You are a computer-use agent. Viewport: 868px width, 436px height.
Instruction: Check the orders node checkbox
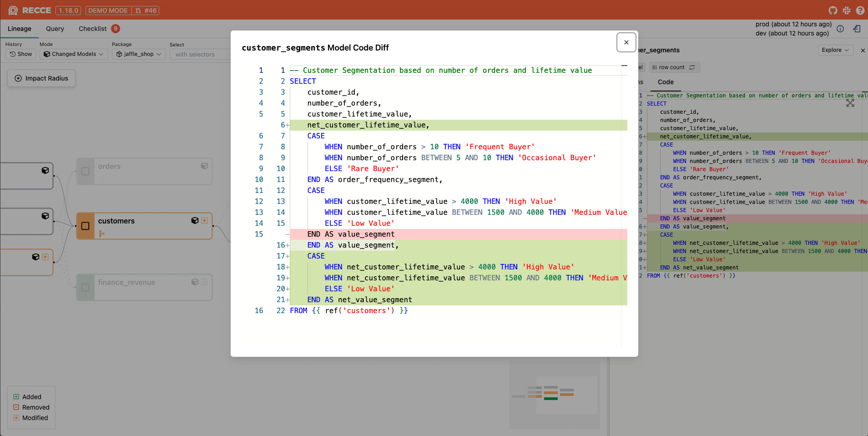point(85,171)
